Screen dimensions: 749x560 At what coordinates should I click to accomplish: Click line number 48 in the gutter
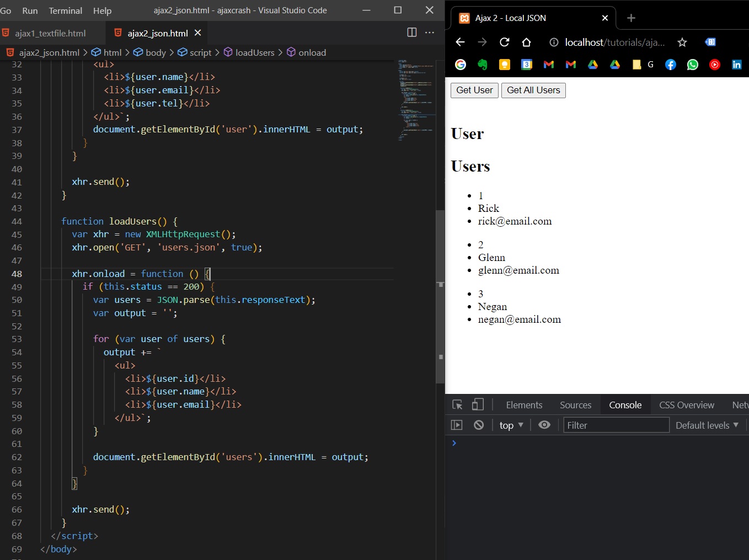click(17, 274)
